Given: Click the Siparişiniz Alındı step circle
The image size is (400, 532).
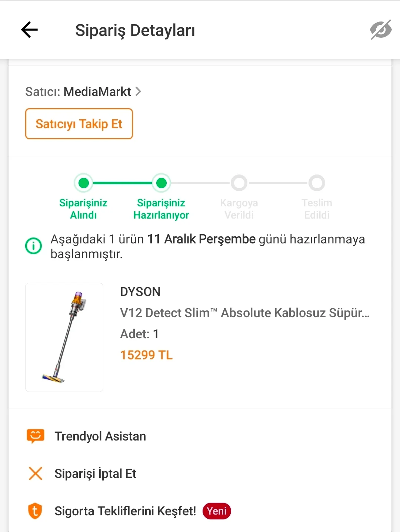Looking at the screenshot, I should (84, 183).
